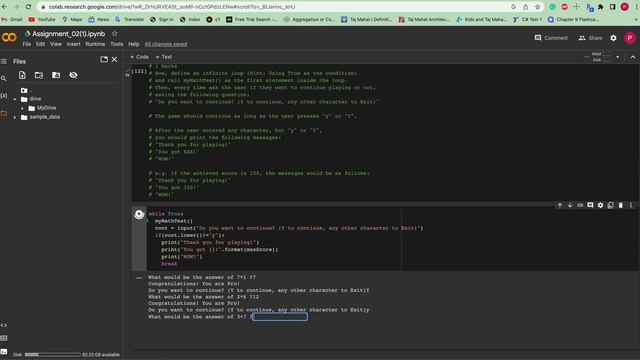Star the Assignment_02(1).ipynb notebook
The width and height of the screenshot is (640, 360).
(115, 33)
